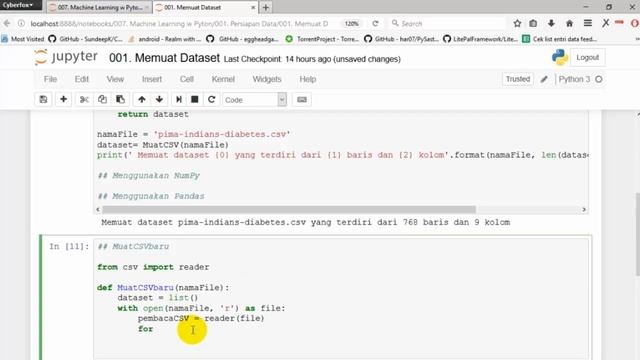
Task: Open the browser hamburger menu
Action: click(x=588, y=24)
